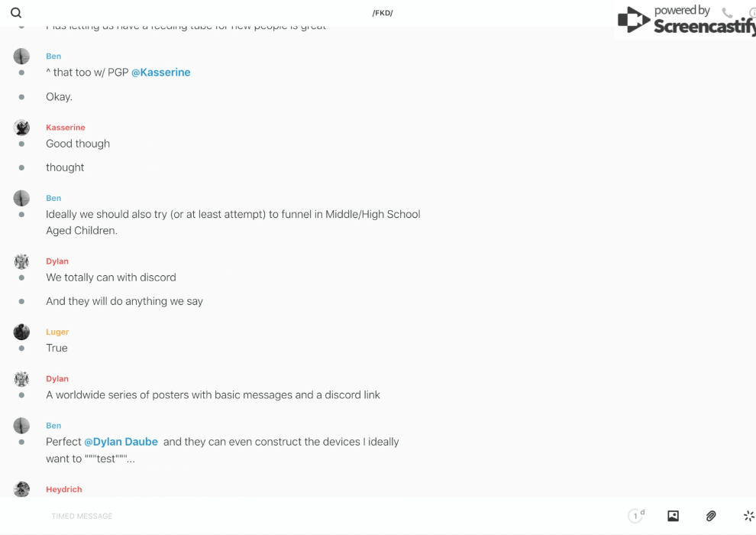Screen dimensions: 756x535
Task: Click Ben's avatar beside the PGP message
Action: [x=21, y=57]
